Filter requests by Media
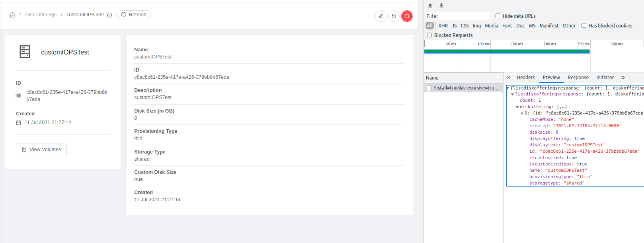 point(492,25)
